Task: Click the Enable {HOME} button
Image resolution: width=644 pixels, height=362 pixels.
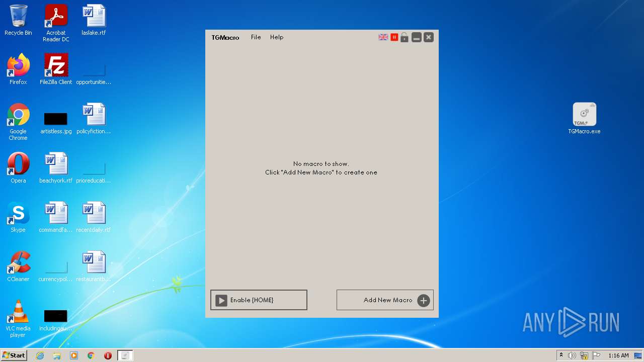Action: click(x=259, y=300)
